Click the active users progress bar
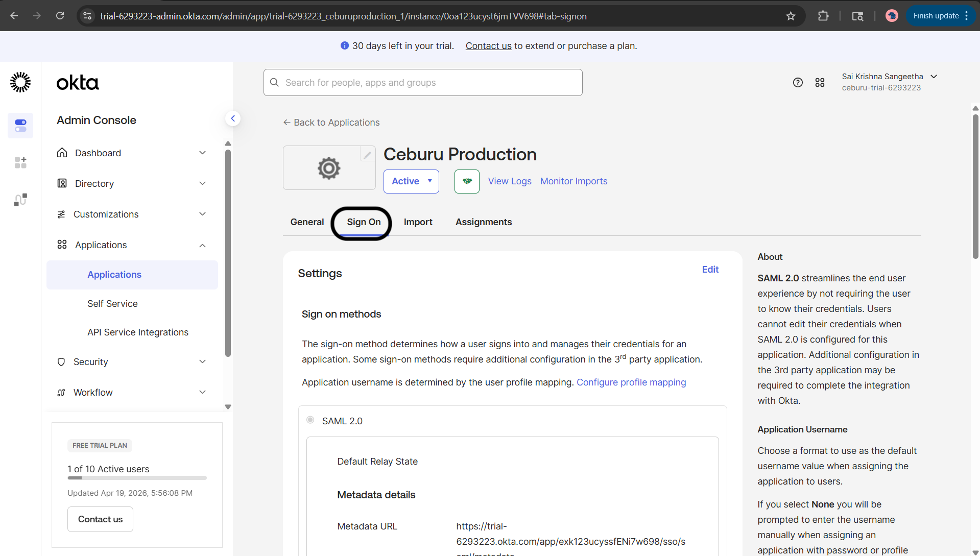This screenshot has height=556, width=980. pos(137,478)
